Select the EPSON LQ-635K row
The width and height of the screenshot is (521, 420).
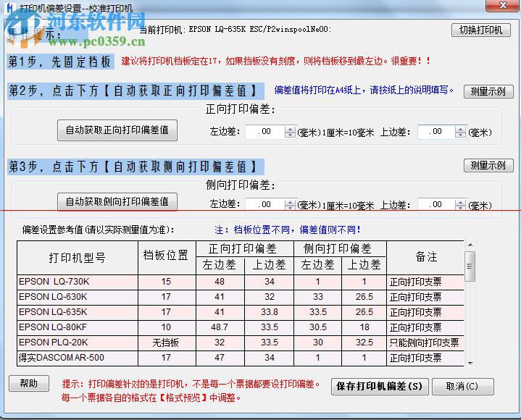(x=241, y=312)
